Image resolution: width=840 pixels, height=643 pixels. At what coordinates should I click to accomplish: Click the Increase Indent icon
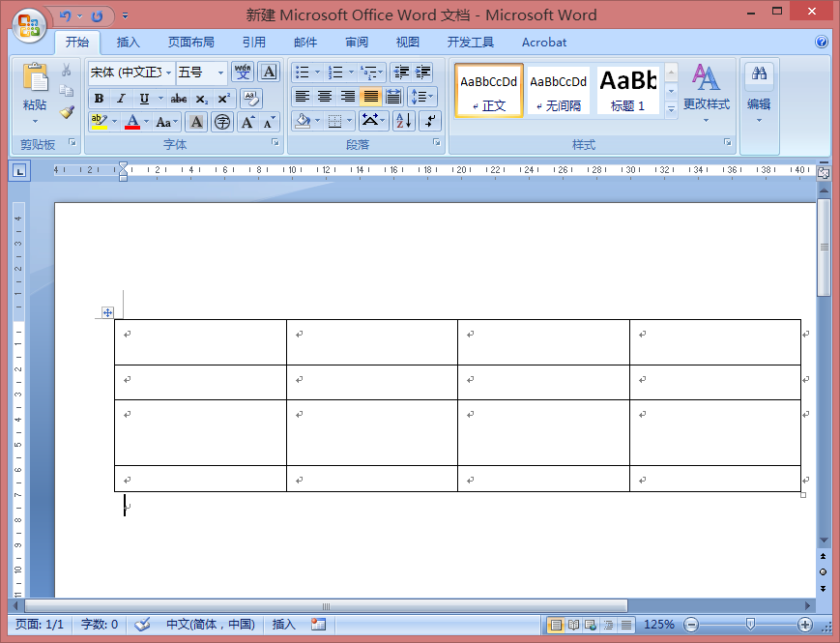click(x=423, y=72)
